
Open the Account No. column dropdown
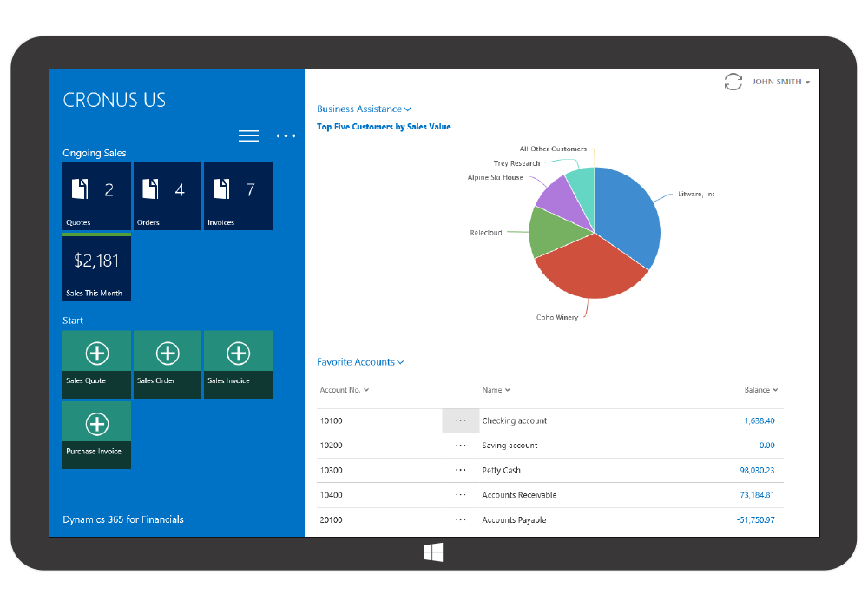[x=345, y=390]
